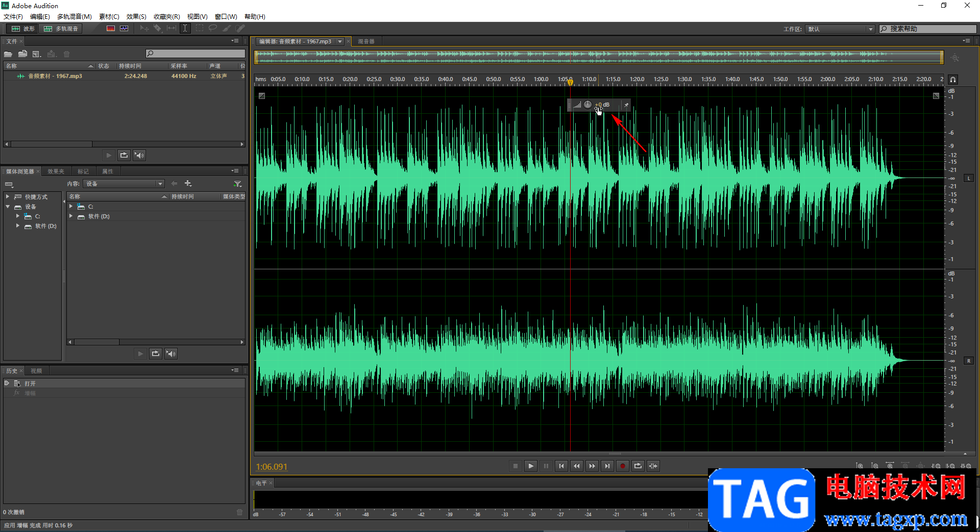Show the spectral frequency display
The width and height of the screenshot is (980, 532).
111,29
